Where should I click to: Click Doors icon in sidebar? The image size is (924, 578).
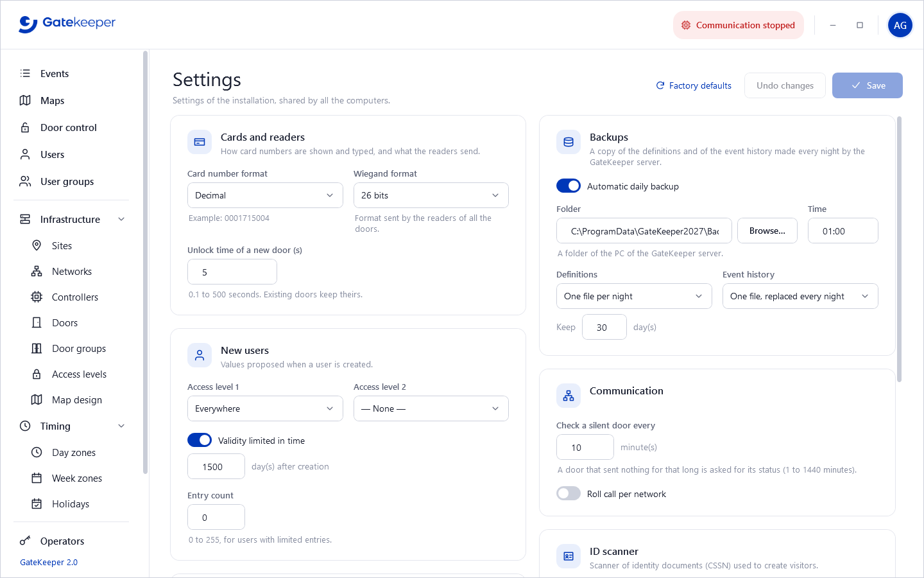point(37,322)
